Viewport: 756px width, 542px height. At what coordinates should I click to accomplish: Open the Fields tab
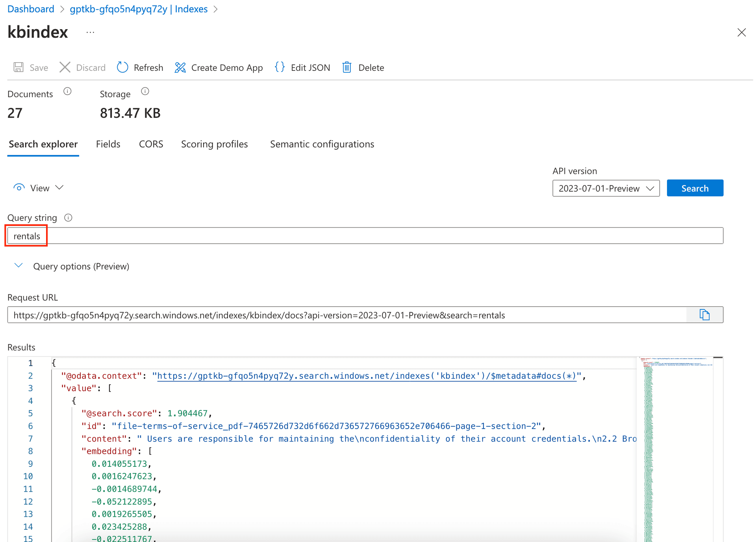tap(108, 144)
